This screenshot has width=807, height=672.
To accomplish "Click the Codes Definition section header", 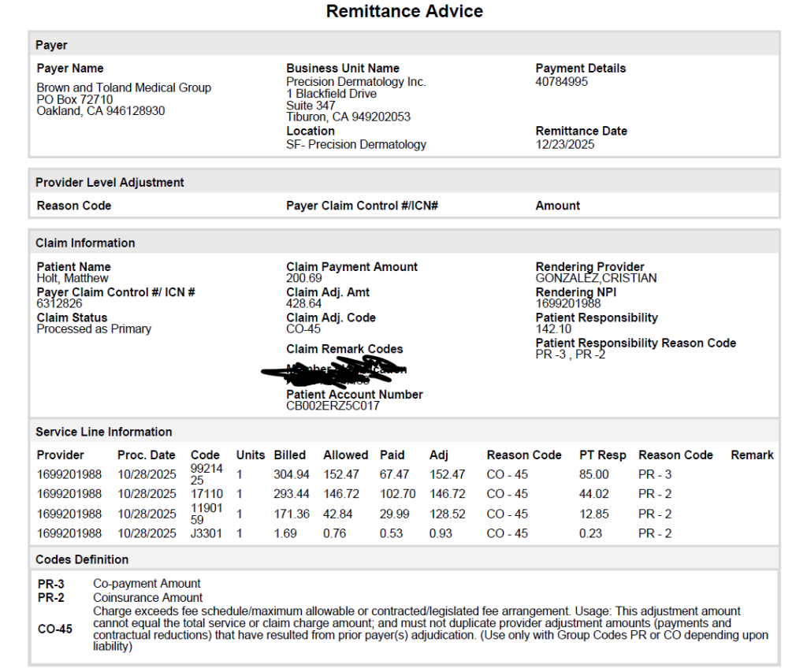I will pos(82,560).
